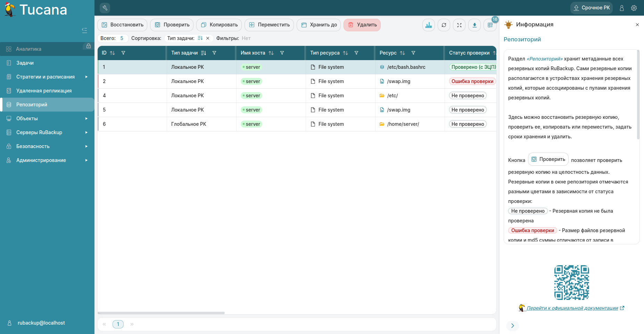Click the refresh table icon
Image resolution: width=644 pixels, height=334 pixels.
point(444,25)
